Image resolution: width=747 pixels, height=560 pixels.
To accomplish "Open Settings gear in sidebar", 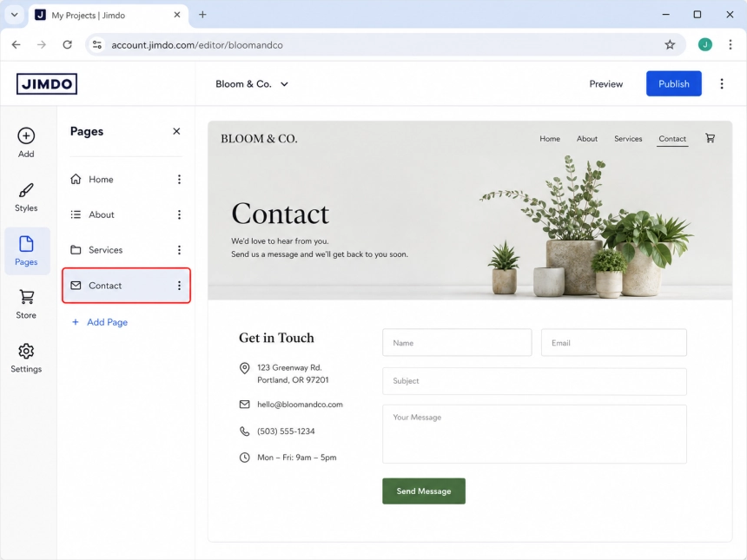I will coord(26,358).
